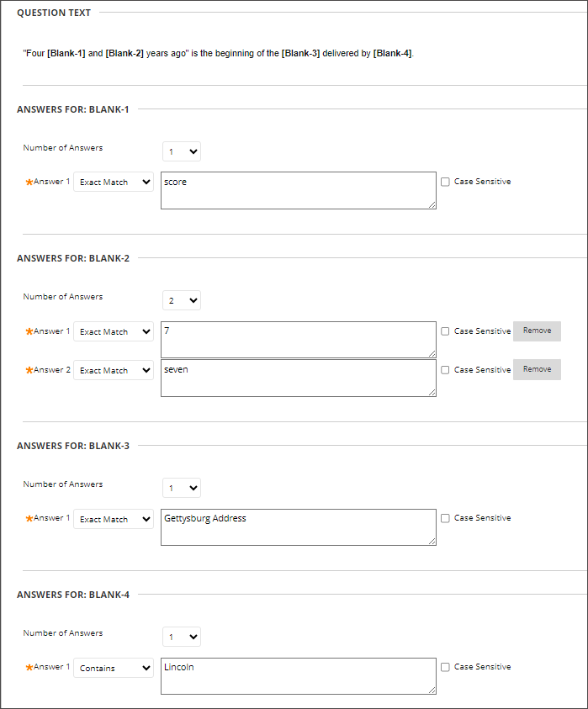Select the score answer text field

click(298, 190)
